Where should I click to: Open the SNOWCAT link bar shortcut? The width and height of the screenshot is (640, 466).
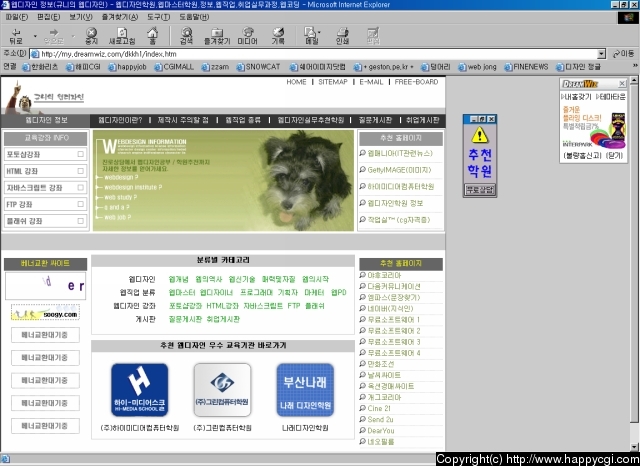258,67
